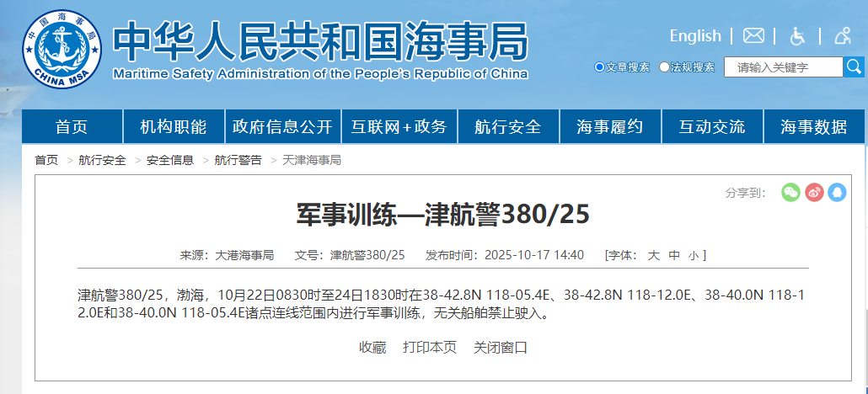Click the 中华人民共和国海事局 site title
This screenshot has width=868, height=394.
[x=320, y=40]
